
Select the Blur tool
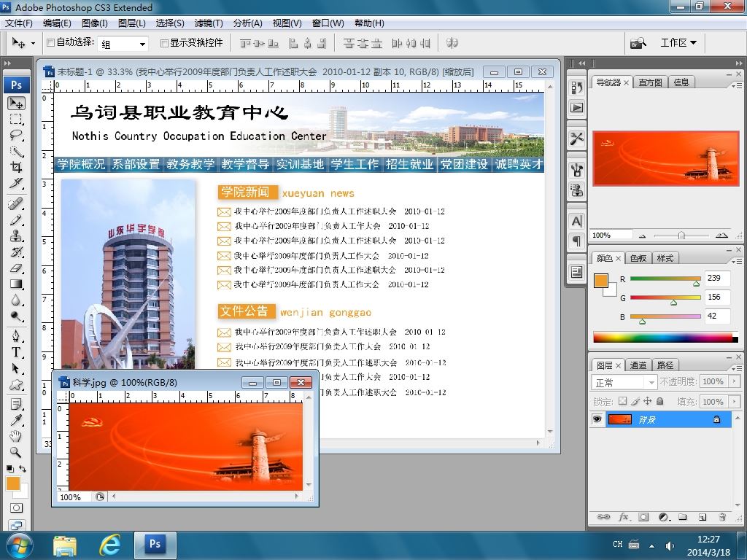tap(16, 300)
